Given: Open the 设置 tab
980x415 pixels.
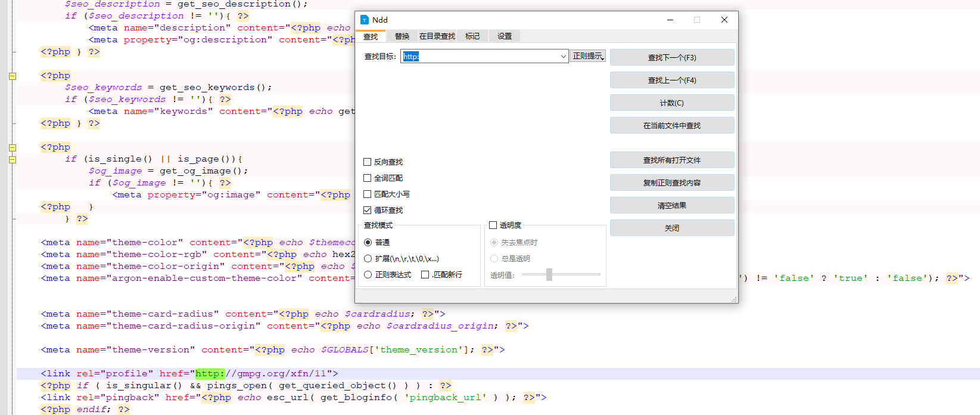Looking at the screenshot, I should click(505, 36).
